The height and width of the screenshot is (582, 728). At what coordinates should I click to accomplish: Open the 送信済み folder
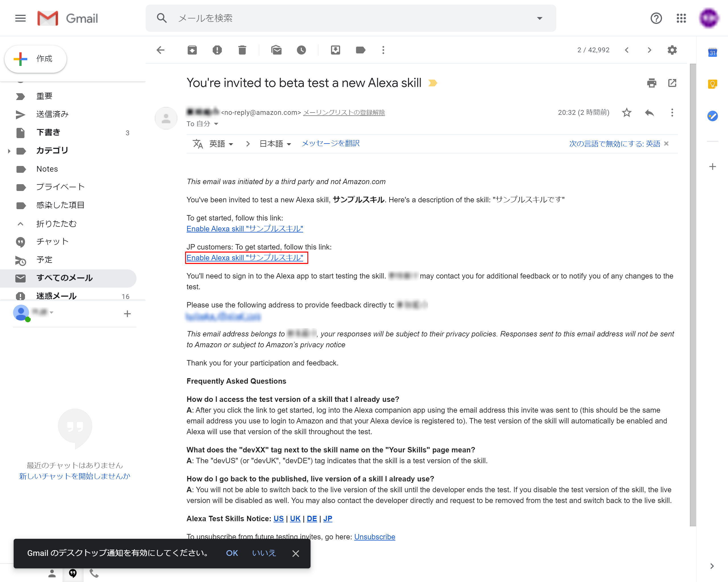52,114
